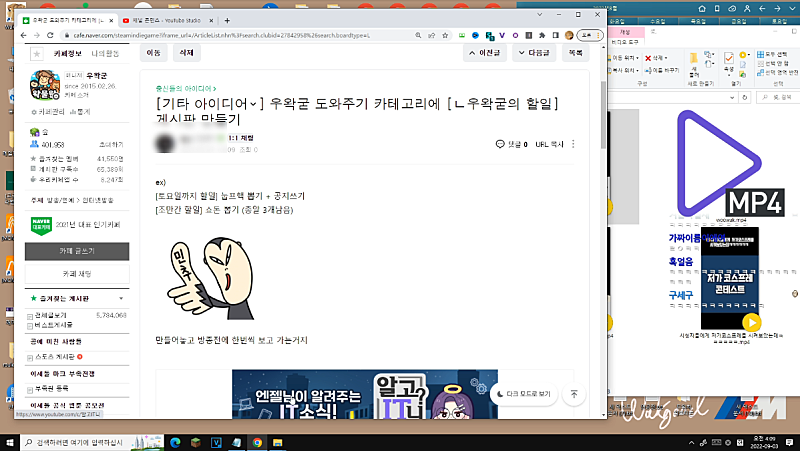Open Chrome zoom magnifier icon
Viewport: 800px width, 451px height.
(x=418, y=35)
